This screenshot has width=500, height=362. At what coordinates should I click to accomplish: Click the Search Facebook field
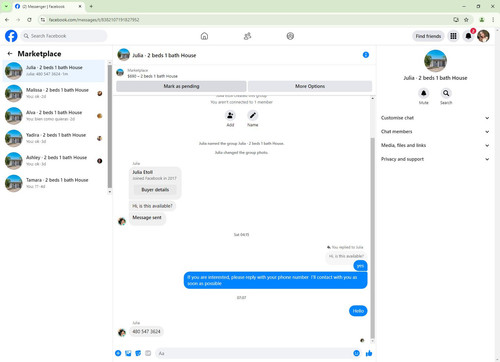(x=64, y=36)
